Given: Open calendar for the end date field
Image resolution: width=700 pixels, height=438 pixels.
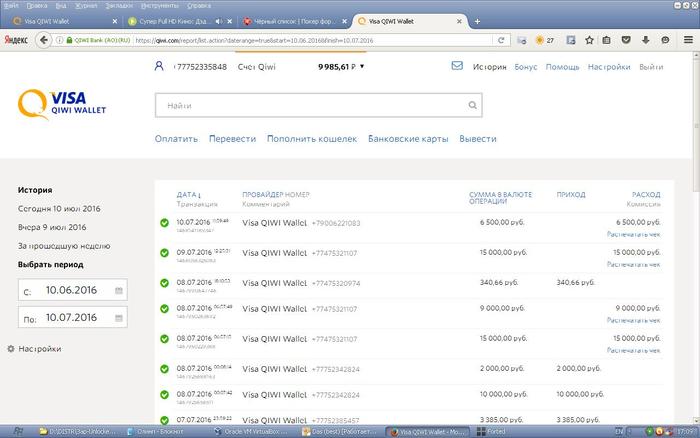Looking at the screenshot, I should pyautogui.click(x=119, y=318).
